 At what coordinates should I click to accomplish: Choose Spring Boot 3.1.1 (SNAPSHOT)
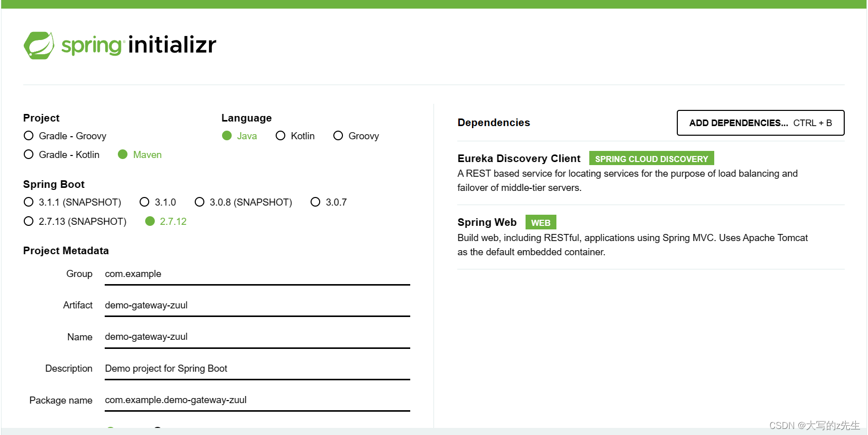point(72,202)
